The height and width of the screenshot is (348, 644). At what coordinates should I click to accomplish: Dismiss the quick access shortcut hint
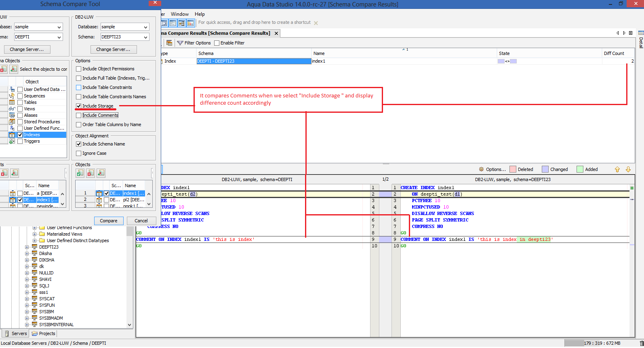[x=316, y=23]
